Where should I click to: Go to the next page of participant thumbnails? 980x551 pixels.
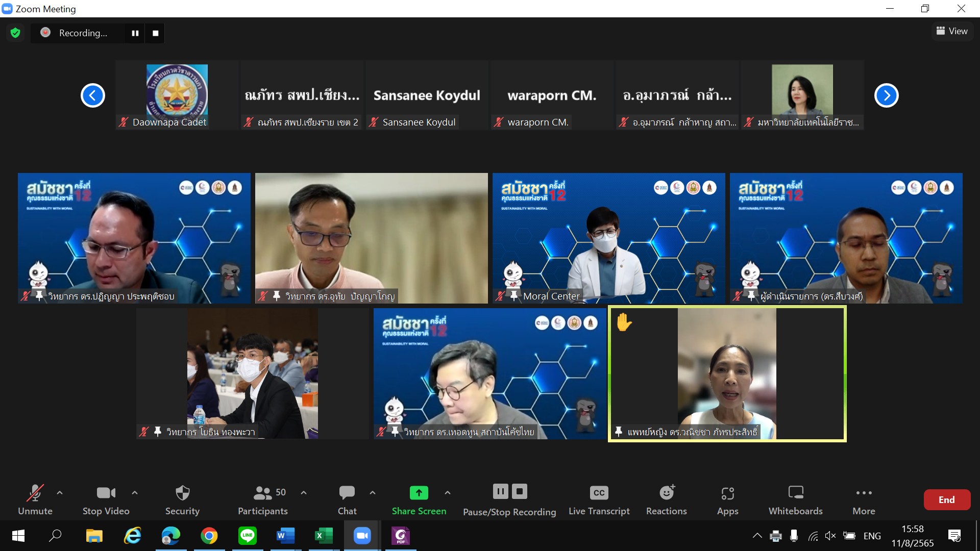click(886, 95)
